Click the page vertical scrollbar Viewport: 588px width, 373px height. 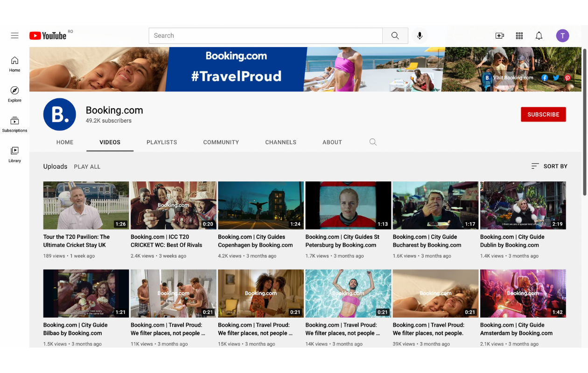585,122
